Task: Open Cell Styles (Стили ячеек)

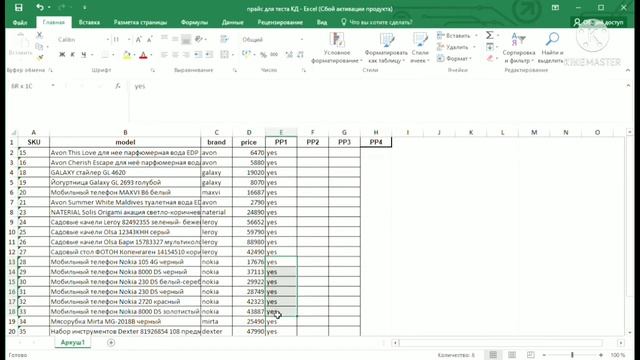Action: click(420, 48)
